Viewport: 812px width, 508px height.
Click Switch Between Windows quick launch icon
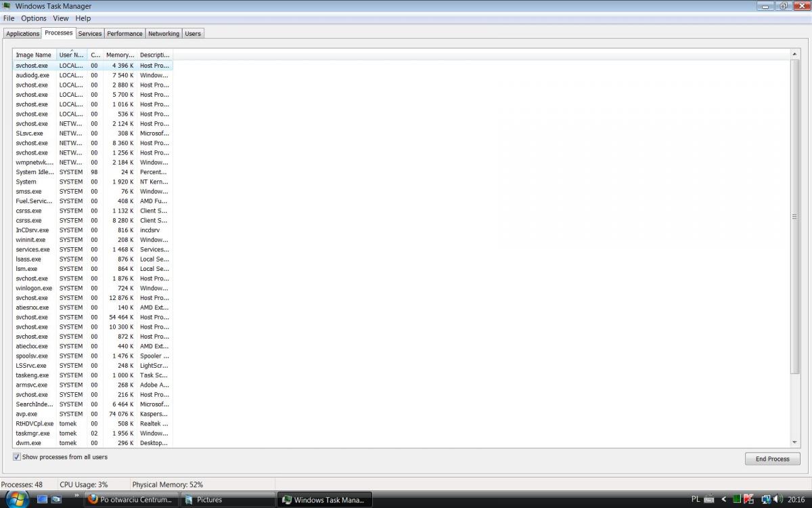pyautogui.click(x=56, y=499)
